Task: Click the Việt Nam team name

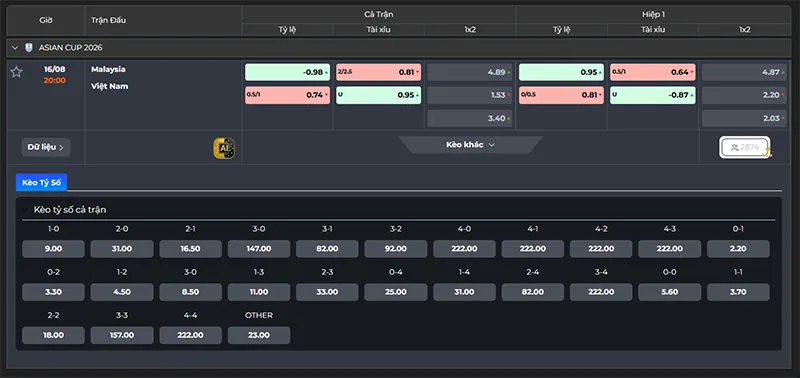Action: (110, 86)
